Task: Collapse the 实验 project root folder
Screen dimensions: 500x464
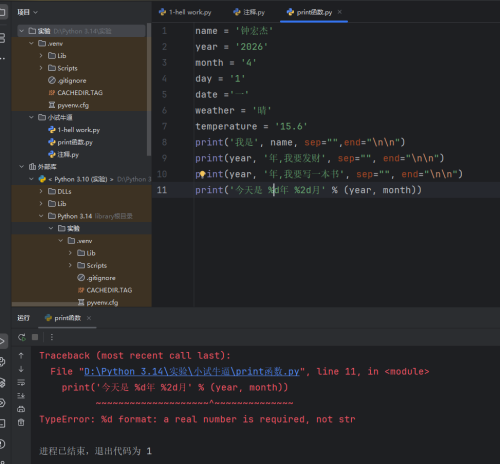Action: (22, 31)
